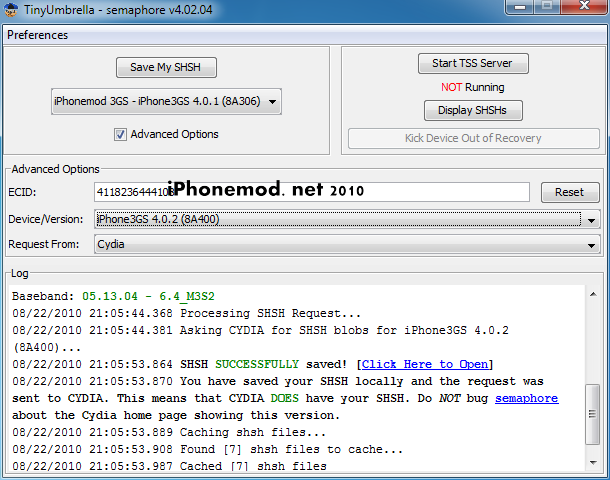Open the 'Click Here to Open' link
610x480 pixels.
[x=425, y=364]
